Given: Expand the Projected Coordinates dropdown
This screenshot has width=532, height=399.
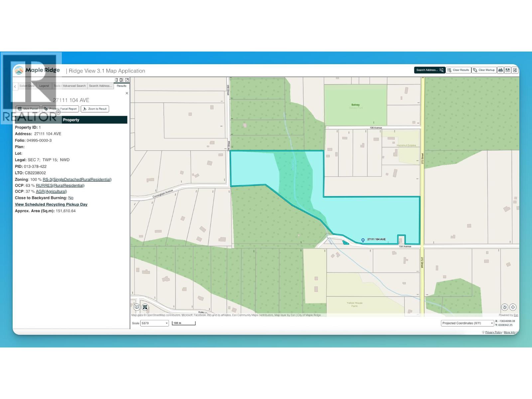Looking at the screenshot, I should 467,323.
